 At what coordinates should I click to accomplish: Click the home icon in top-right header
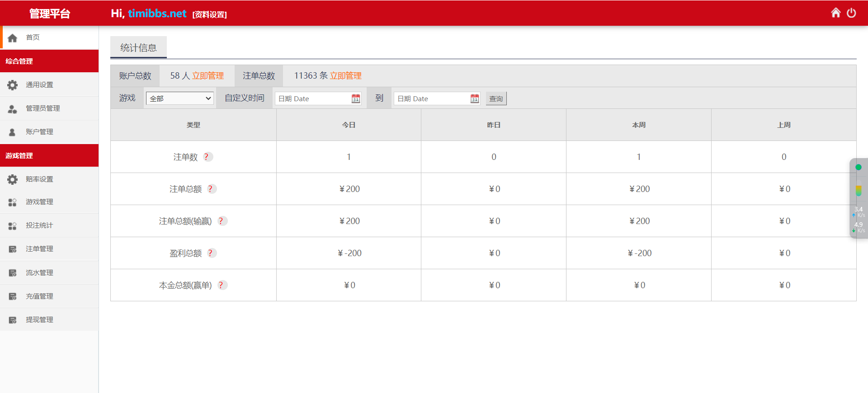(835, 13)
